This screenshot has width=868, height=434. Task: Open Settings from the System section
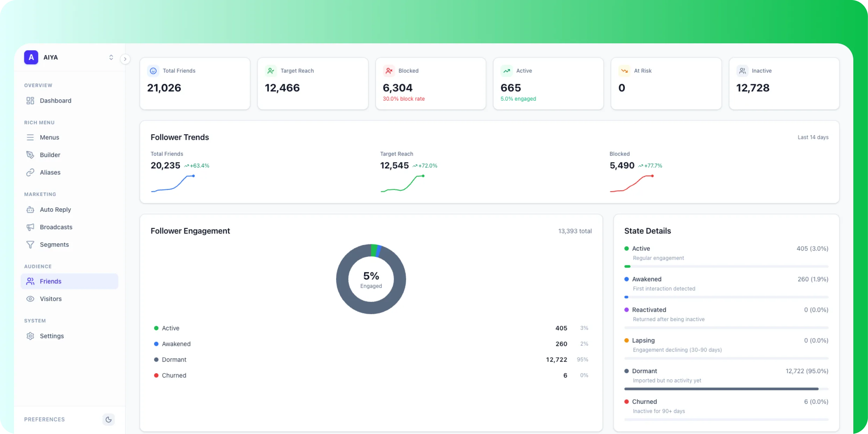[52, 336]
